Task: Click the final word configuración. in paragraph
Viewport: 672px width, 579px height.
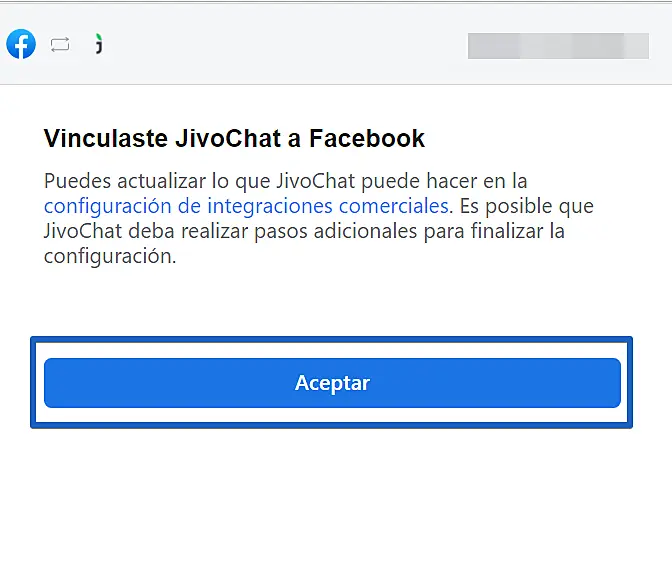Action: 110,256
